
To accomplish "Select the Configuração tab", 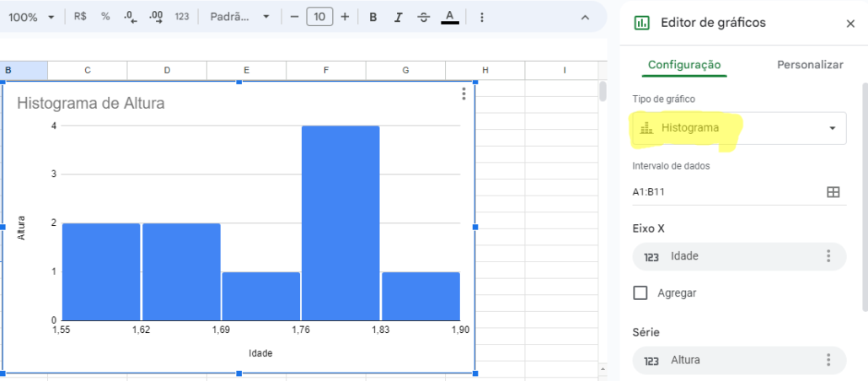I will coord(684,65).
